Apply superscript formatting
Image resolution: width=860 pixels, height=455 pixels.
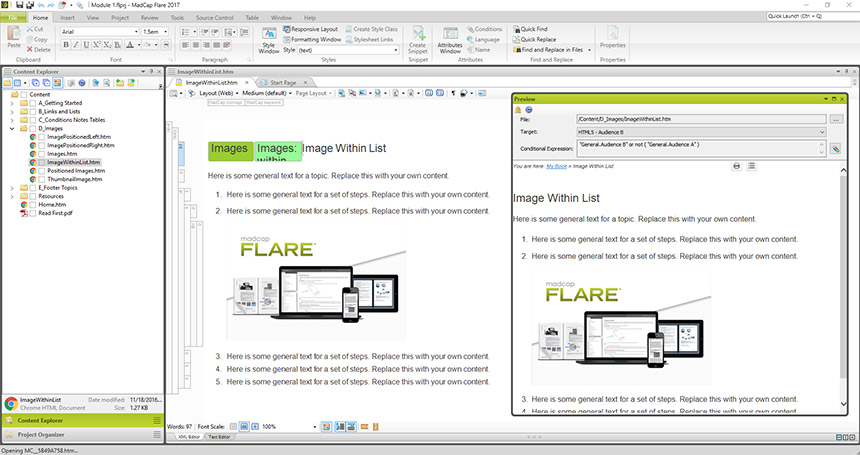point(97,45)
